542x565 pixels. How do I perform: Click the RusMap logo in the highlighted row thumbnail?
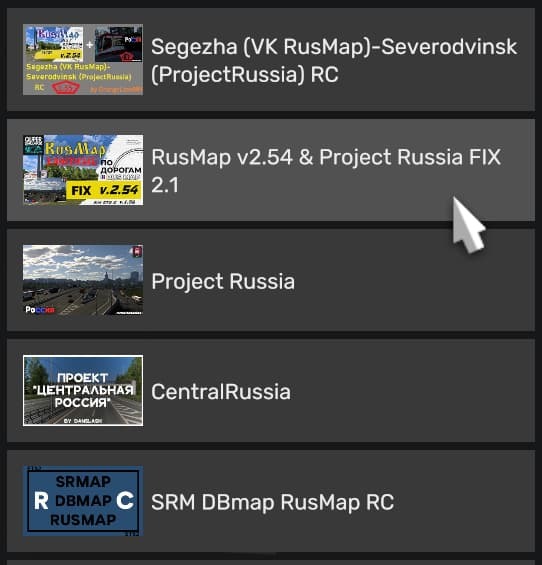[x=75, y=148]
